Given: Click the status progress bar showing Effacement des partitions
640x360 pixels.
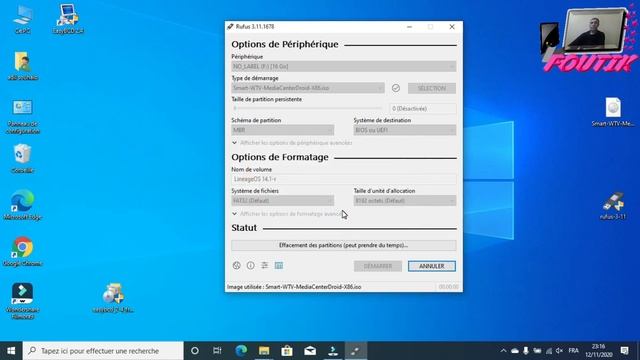Looking at the screenshot, I should click(x=344, y=245).
